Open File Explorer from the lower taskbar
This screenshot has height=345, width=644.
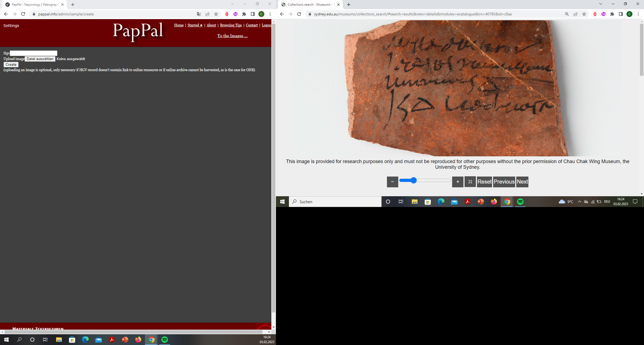[59, 340]
